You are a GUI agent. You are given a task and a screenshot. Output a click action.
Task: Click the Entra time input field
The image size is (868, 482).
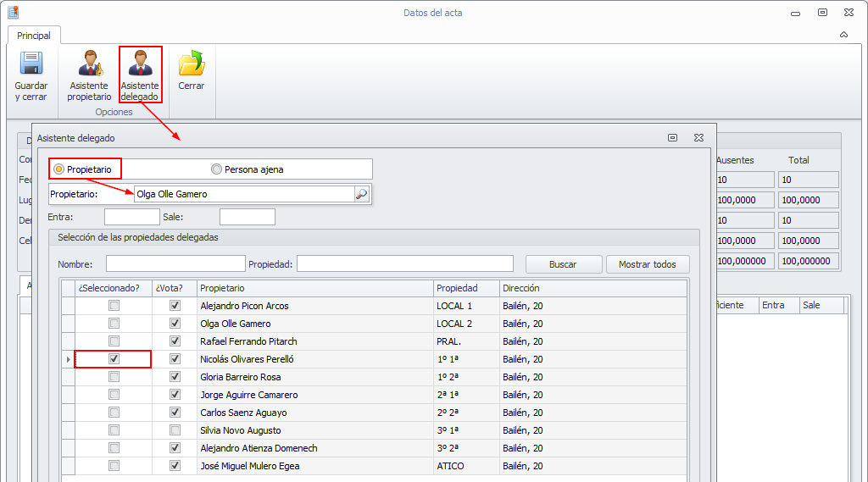131,218
